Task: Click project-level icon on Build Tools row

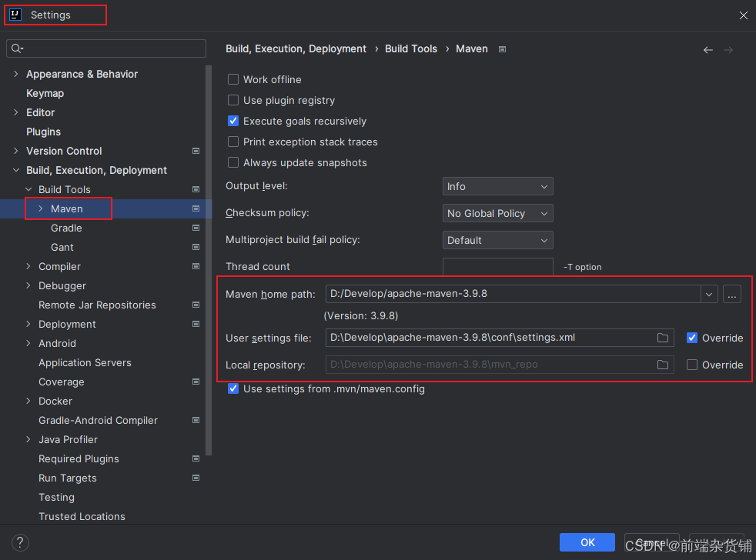Action: (196, 189)
